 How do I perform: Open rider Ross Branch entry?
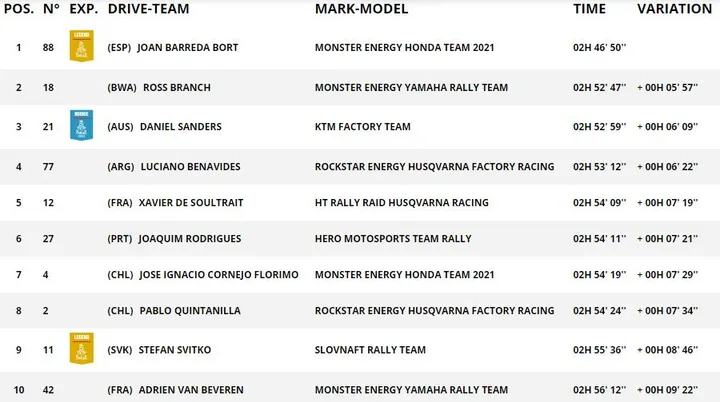pyautogui.click(x=177, y=87)
